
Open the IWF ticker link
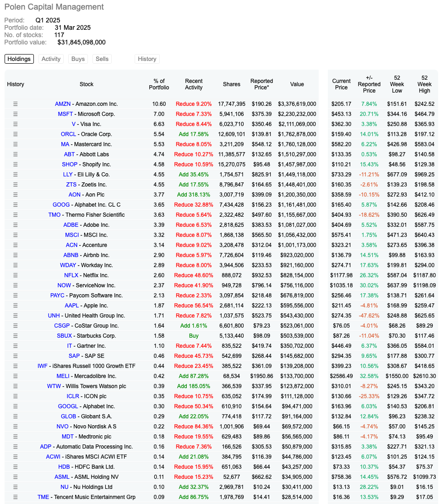pyautogui.click(x=43, y=366)
